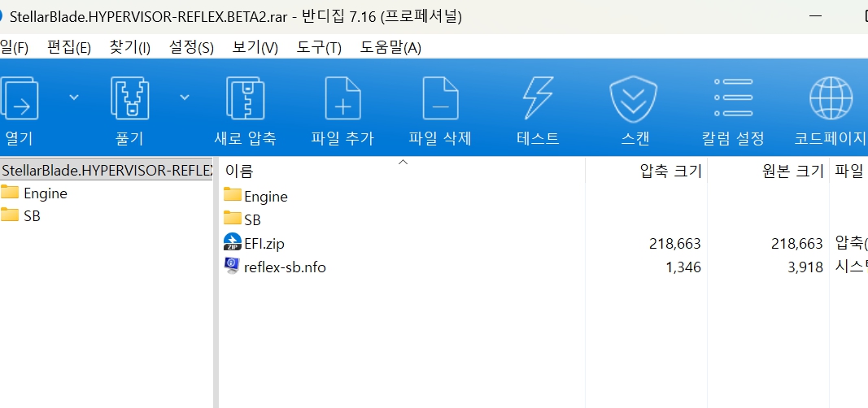The height and width of the screenshot is (408, 868).
Task: Click the Delete File (파일 삭제) icon
Action: click(x=440, y=100)
